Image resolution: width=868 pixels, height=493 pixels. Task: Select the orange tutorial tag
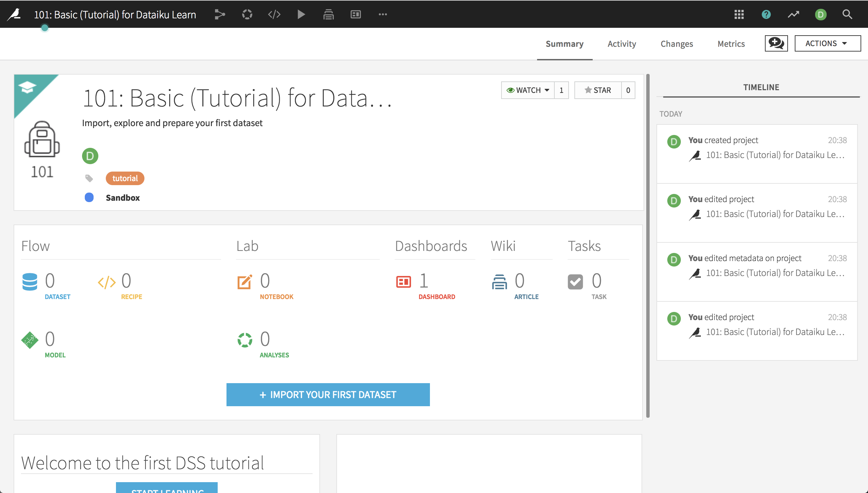(125, 178)
